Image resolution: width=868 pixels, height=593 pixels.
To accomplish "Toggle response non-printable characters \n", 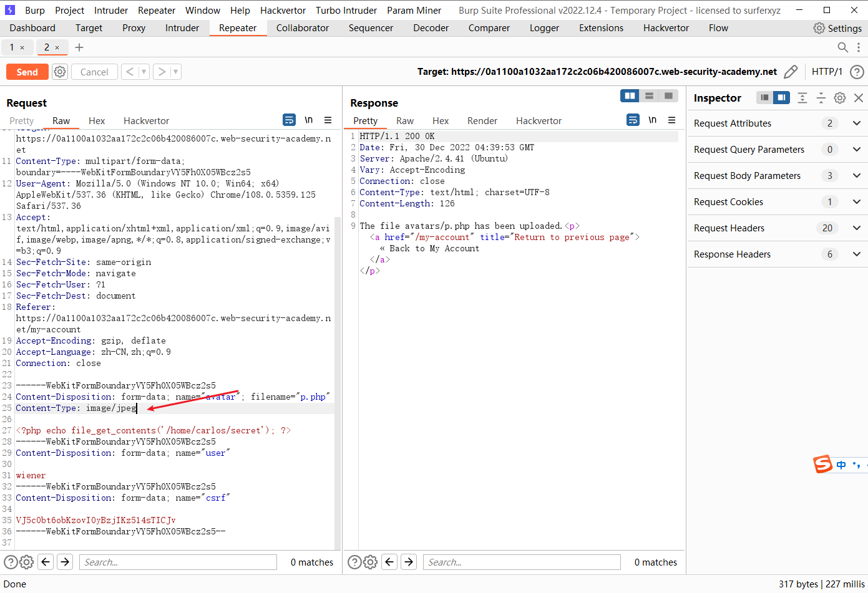I will 652,120.
